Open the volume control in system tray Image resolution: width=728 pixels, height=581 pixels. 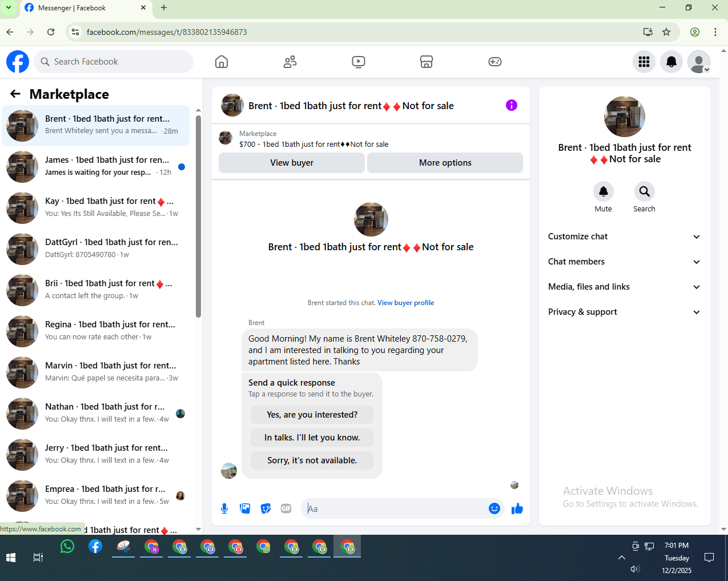point(635,570)
